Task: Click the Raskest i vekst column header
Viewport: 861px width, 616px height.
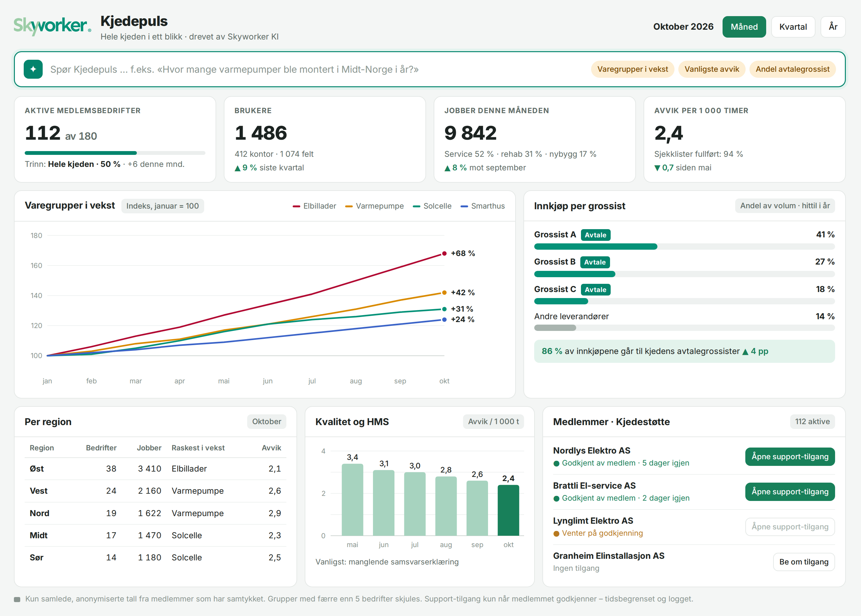Action: 198,448
